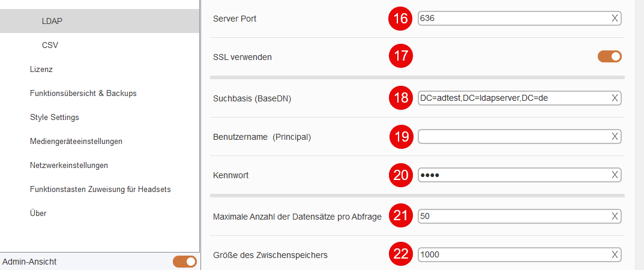Clear the Suchbasis (BaseDN) field with X
This screenshot has height=270, width=644.
[x=615, y=98]
